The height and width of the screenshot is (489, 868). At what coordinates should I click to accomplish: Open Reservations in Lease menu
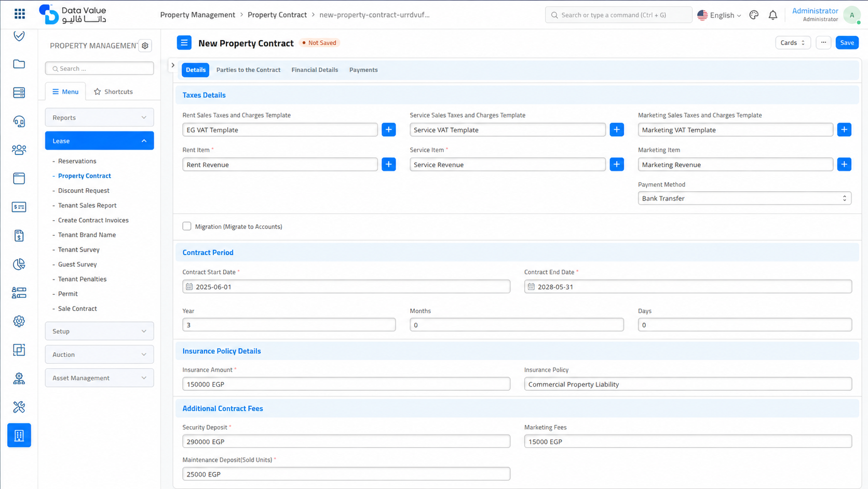coord(77,161)
